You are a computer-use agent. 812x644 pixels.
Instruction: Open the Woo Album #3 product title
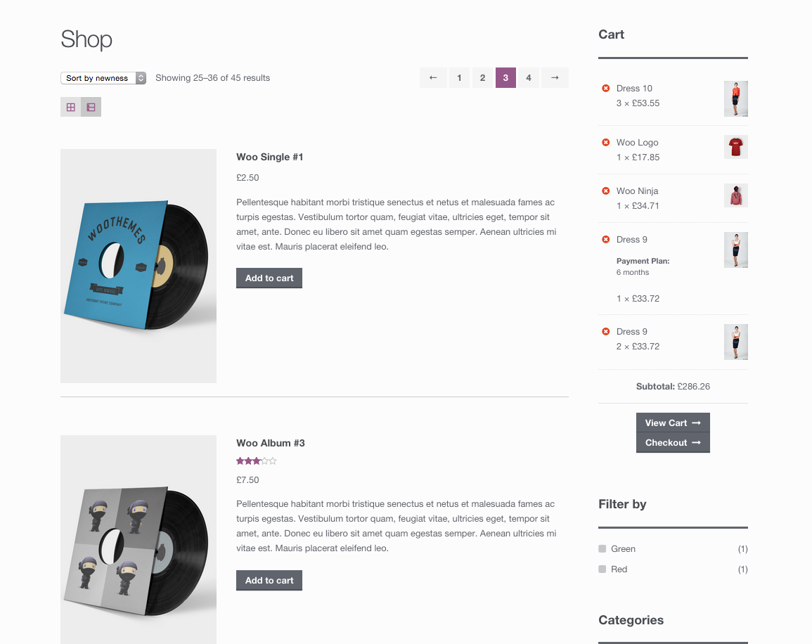(x=271, y=443)
